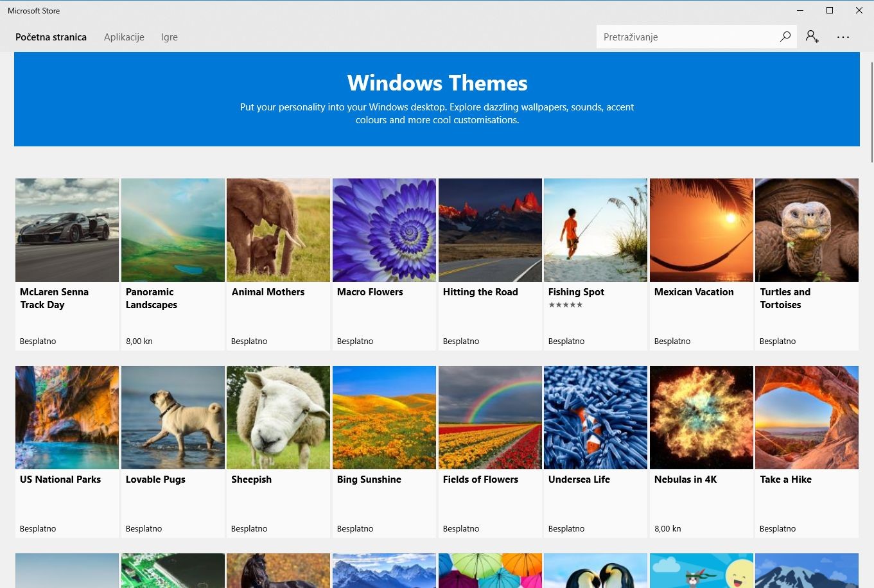Open Fields of Flowers rainbow thumbnail
The image size is (874, 588).
pyautogui.click(x=490, y=417)
